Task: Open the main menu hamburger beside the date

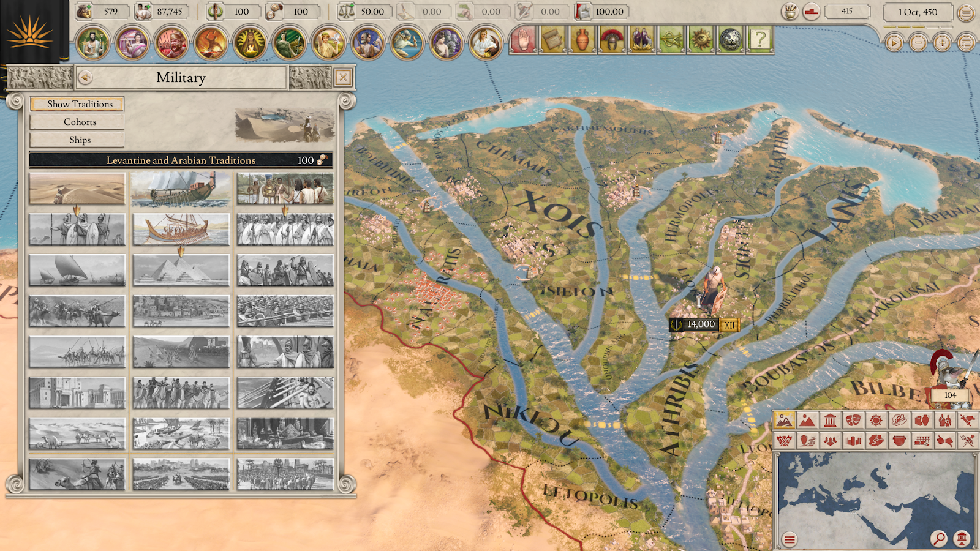Action: click(966, 12)
